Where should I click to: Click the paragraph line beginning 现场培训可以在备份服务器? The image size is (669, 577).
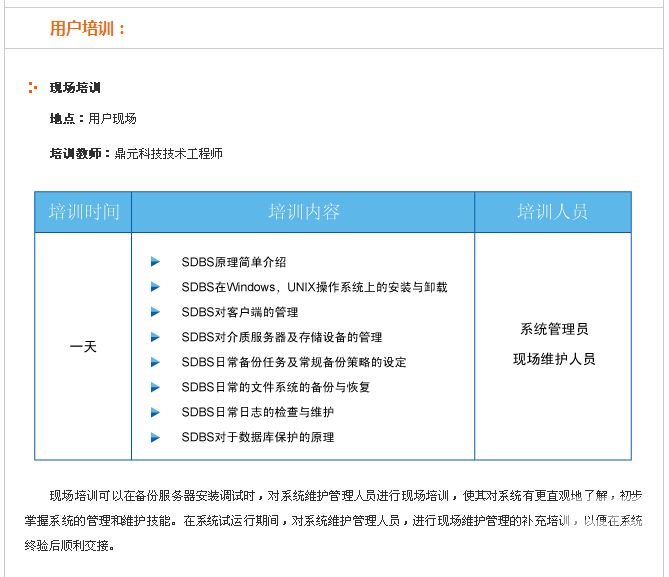pos(346,496)
